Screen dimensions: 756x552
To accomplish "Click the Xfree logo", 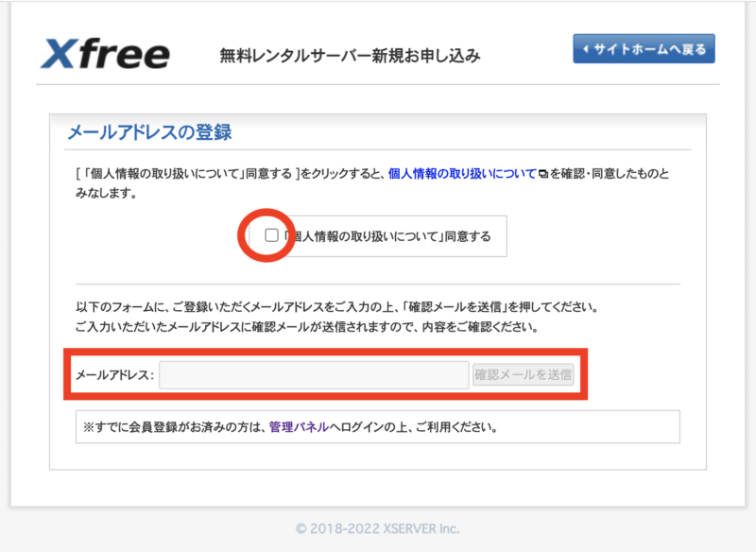I will (105, 53).
